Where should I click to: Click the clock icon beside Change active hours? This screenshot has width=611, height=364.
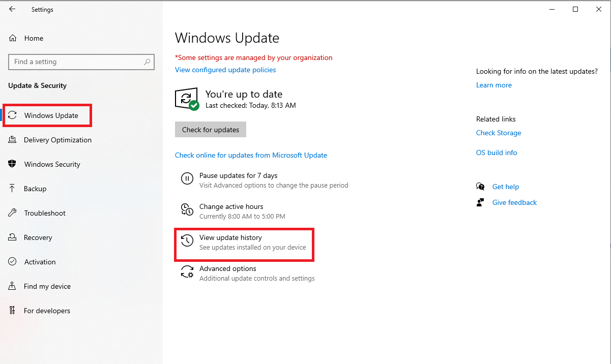(x=187, y=209)
